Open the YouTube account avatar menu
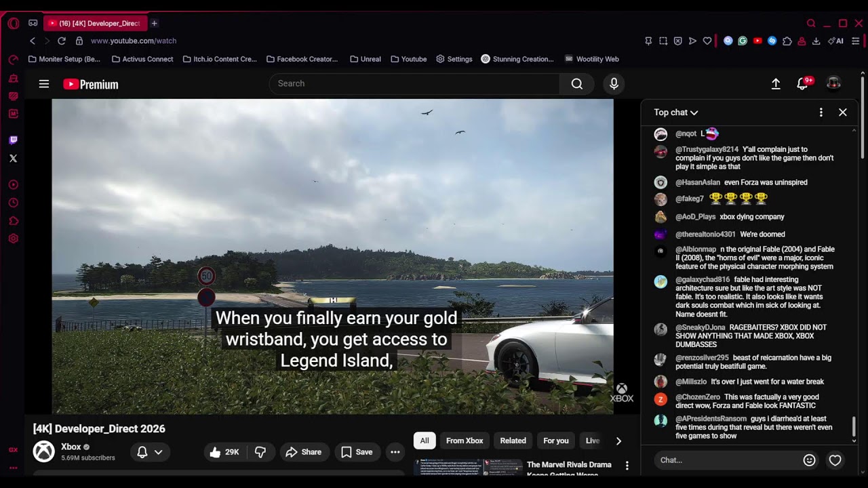Image resolution: width=868 pixels, height=488 pixels. (834, 83)
